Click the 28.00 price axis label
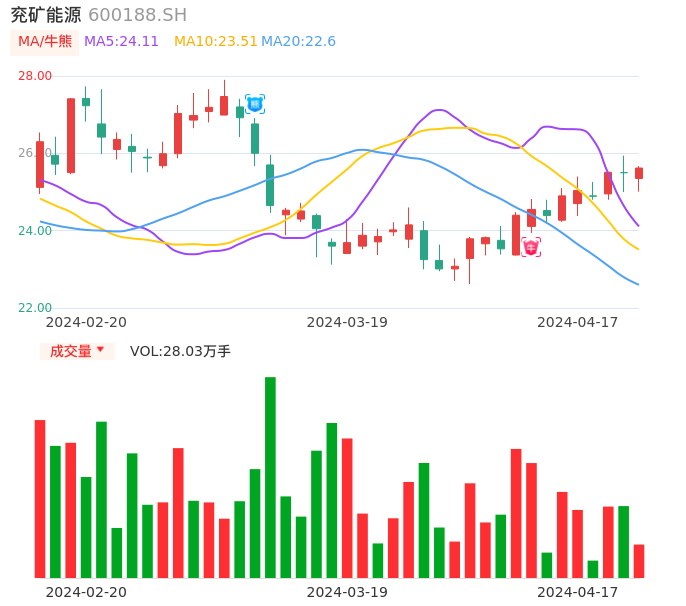 point(35,76)
